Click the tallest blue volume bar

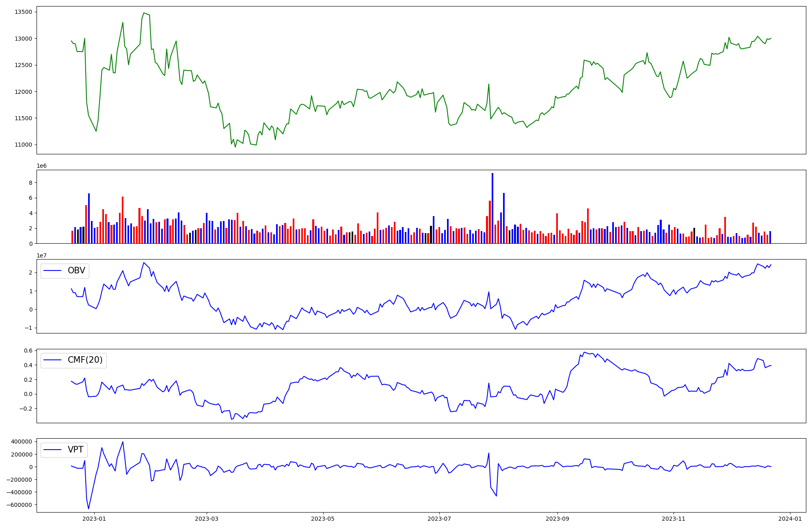[x=492, y=208]
